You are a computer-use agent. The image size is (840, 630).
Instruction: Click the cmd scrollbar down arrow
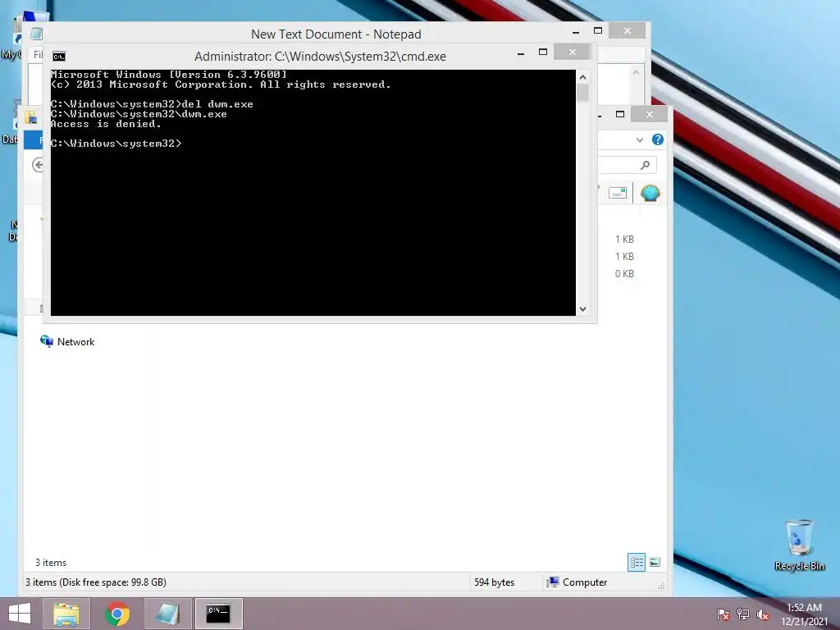point(583,308)
